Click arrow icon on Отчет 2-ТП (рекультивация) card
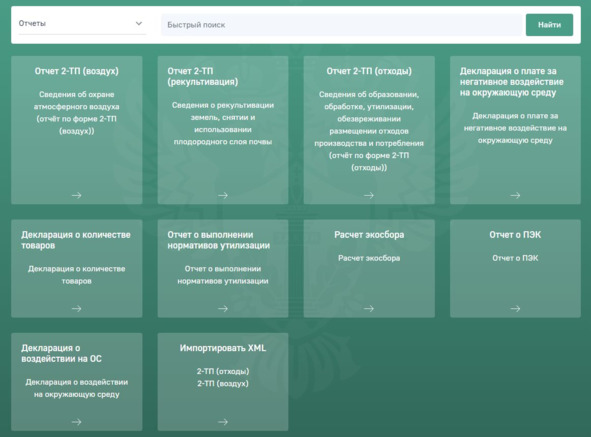The image size is (591, 437). (x=223, y=195)
